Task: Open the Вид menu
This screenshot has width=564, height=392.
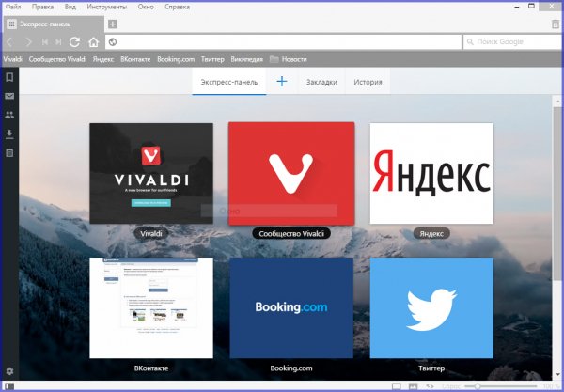Action: tap(70, 7)
